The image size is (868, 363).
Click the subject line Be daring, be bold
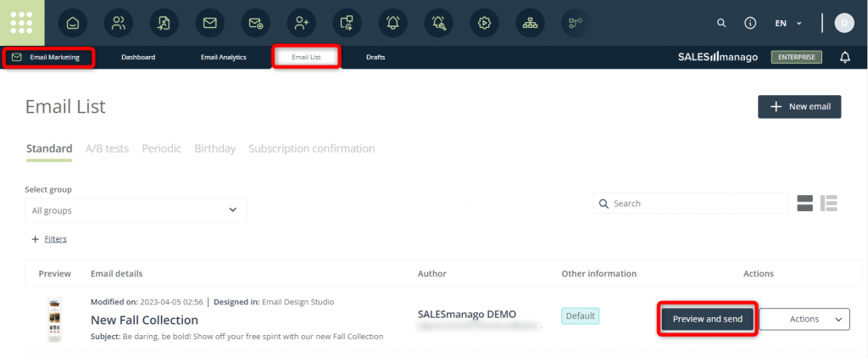237,337
